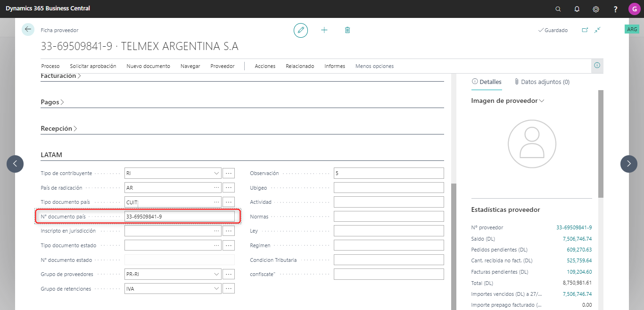Image resolution: width=644 pixels, height=310 pixels.
Task: Open the Relacionado menu
Action: click(300, 66)
